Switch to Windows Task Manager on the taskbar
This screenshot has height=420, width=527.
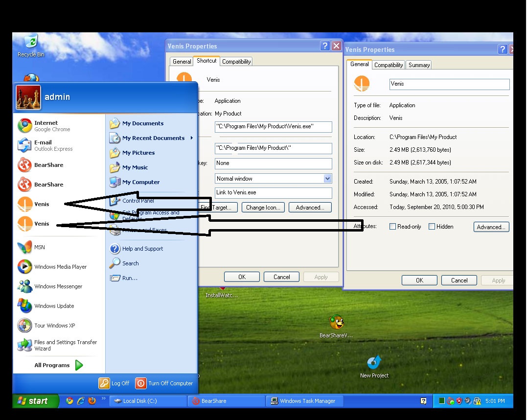pos(304,401)
